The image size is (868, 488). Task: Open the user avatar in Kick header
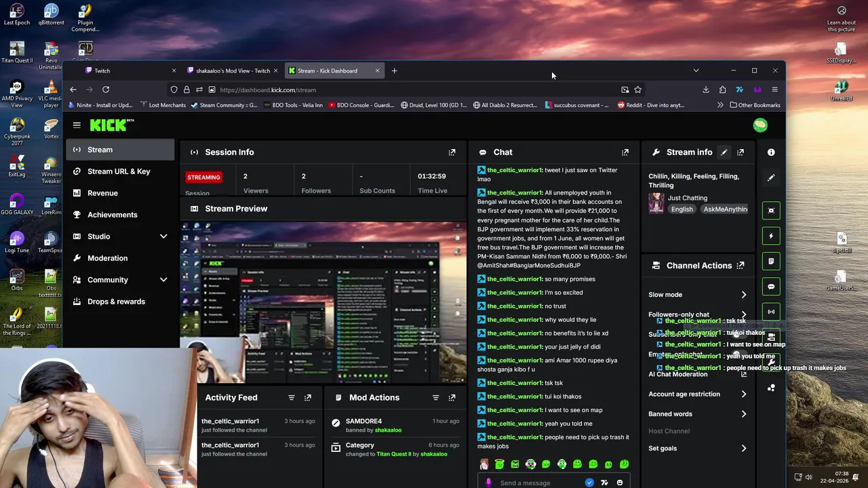[760, 125]
